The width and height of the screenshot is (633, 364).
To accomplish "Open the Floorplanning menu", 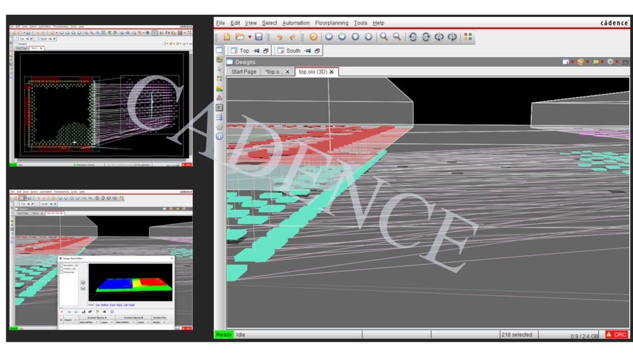I will point(331,23).
